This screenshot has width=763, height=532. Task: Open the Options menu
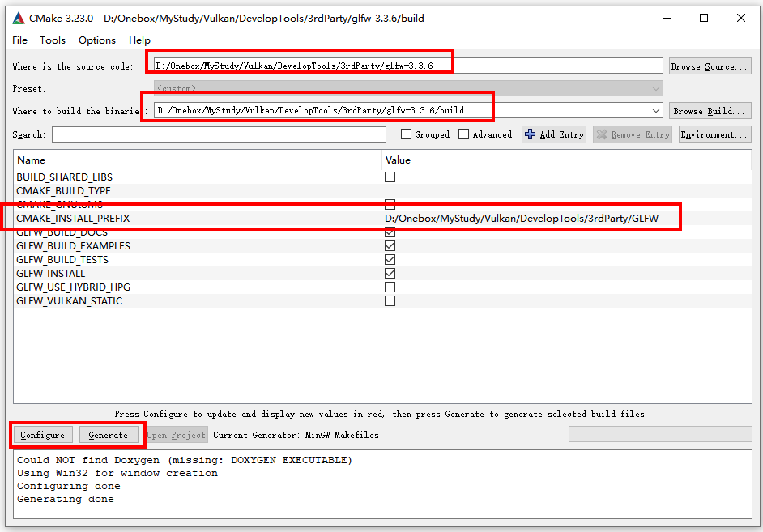97,40
